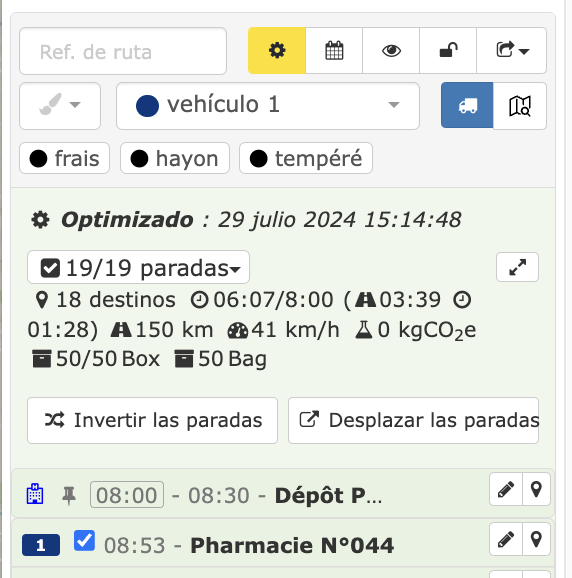Click the Ref. de ruta input field
Viewport: 572px width, 578px height.
coord(123,51)
